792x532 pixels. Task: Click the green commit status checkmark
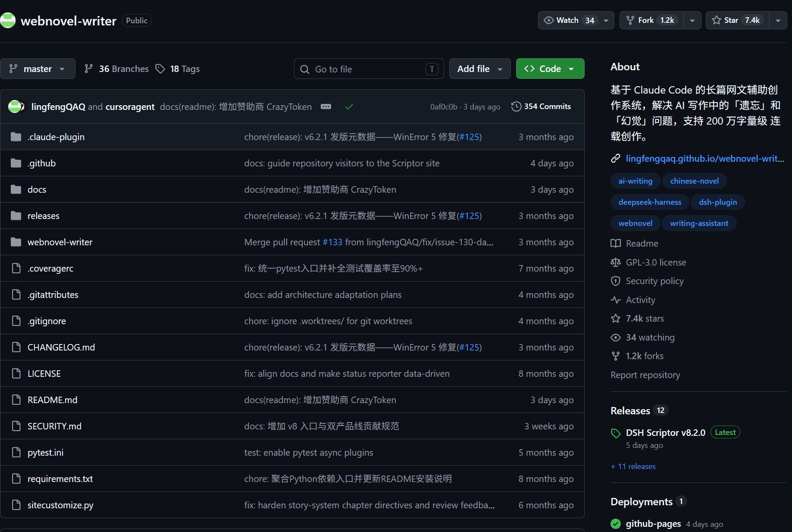point(349,106)
